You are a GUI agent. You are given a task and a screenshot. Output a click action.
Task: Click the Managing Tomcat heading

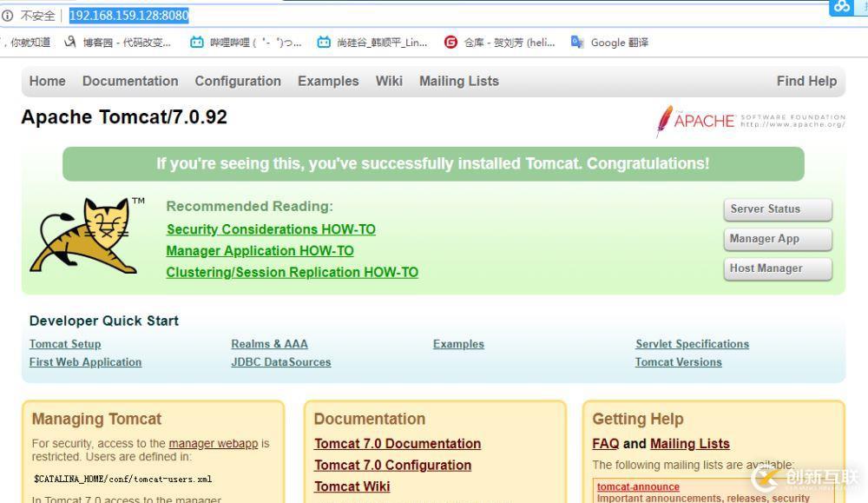tap(97, 419)
